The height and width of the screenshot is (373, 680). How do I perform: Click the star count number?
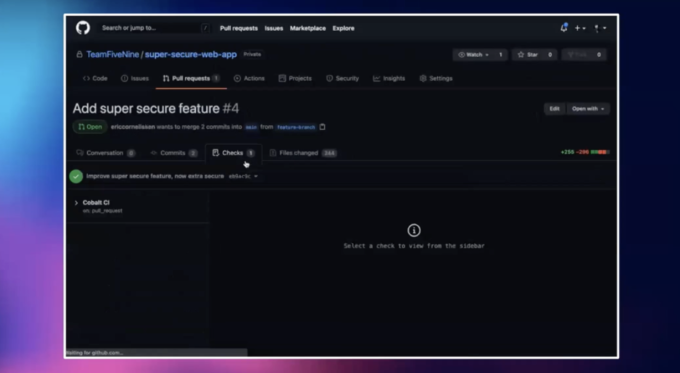coord(550,55)
